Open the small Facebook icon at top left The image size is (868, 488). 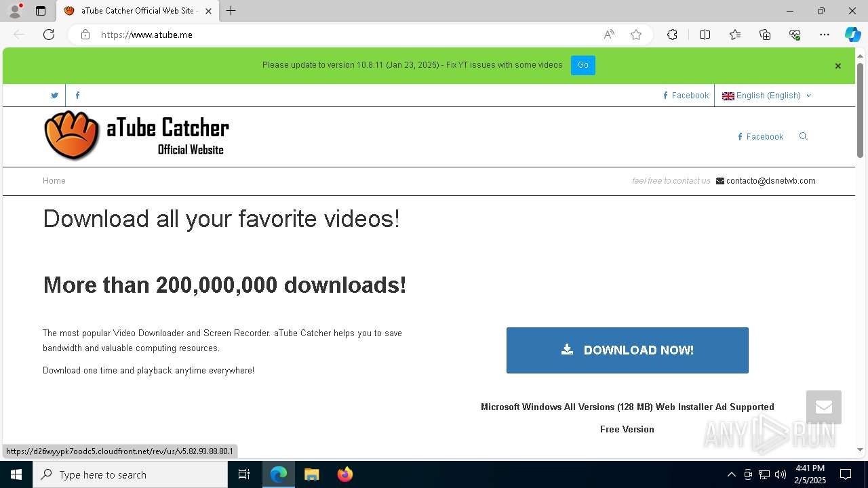tap(77, 96)
